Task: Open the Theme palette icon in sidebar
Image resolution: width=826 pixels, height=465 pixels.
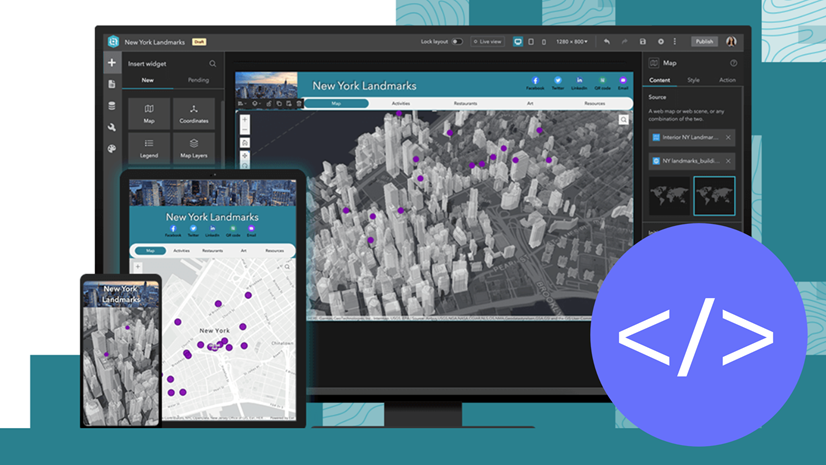Action: [x=112, y=149]
